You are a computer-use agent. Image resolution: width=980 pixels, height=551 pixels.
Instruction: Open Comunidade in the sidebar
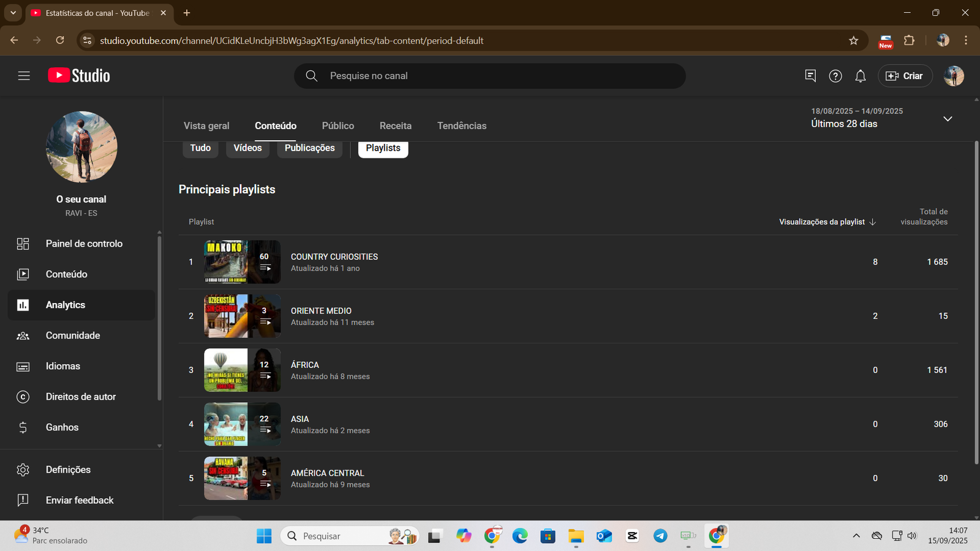pos(72,335)
